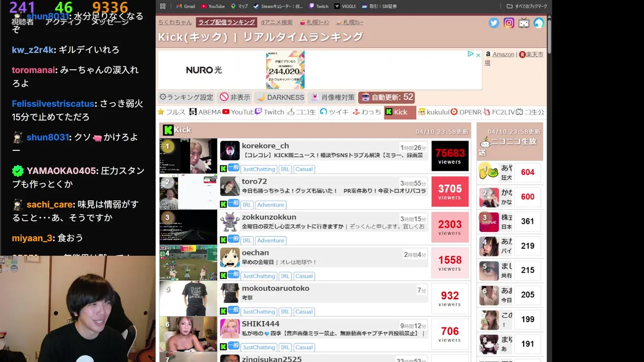Switch to YouTube ranking tab

[x=238, y=112]
